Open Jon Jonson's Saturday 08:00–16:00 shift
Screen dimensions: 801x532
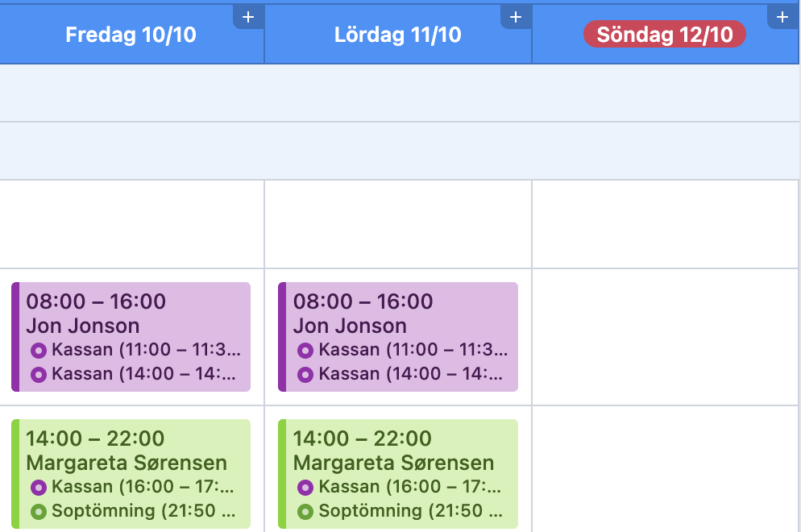(x=398, y=337)
